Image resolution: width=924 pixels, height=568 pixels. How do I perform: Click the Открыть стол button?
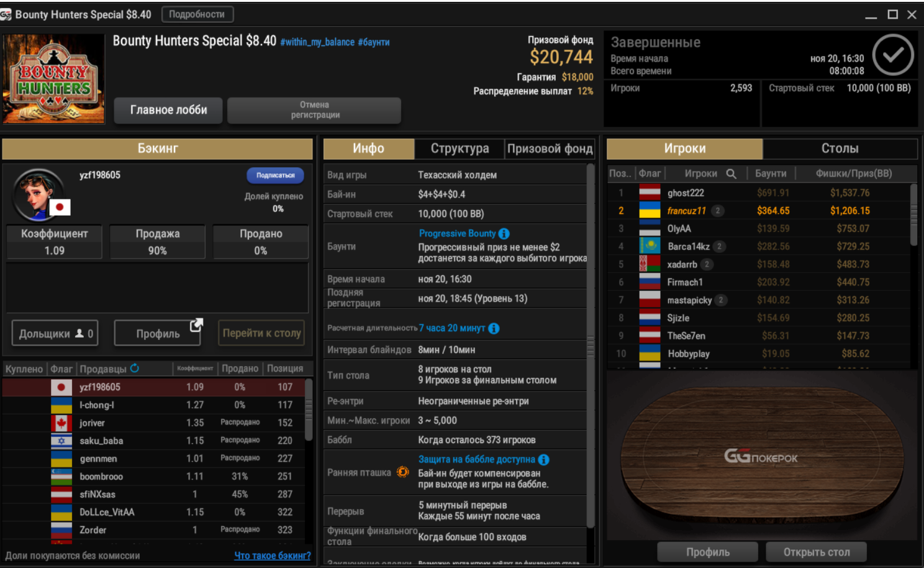click(x=816, y=552)
